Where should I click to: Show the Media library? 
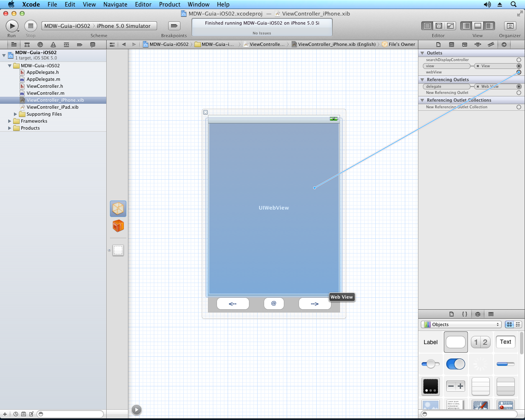[491, 314]
